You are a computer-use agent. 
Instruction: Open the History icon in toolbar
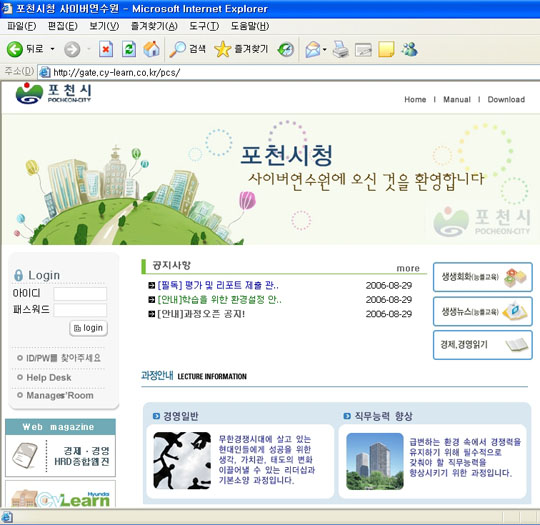[x=286, y=50]
